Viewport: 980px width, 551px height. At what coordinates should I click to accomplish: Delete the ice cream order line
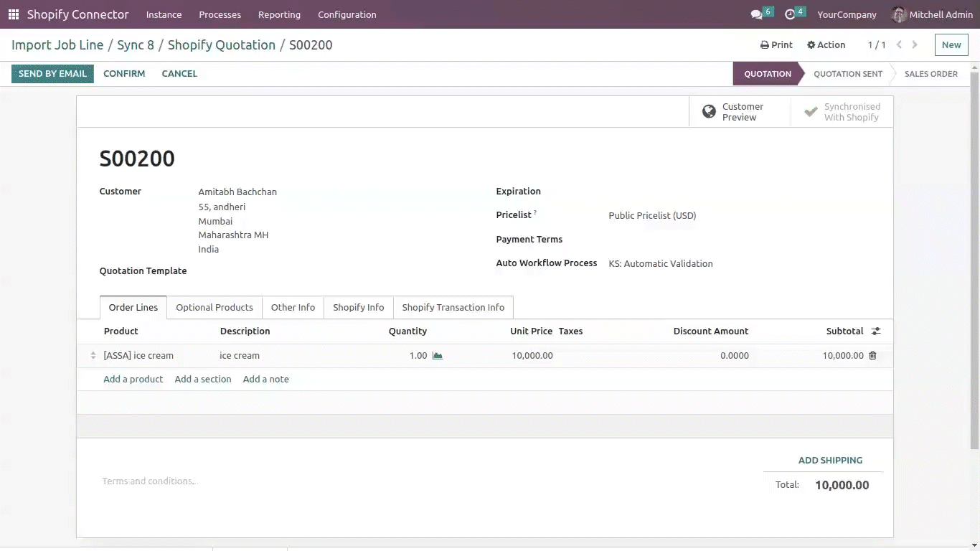click(872, 356)
